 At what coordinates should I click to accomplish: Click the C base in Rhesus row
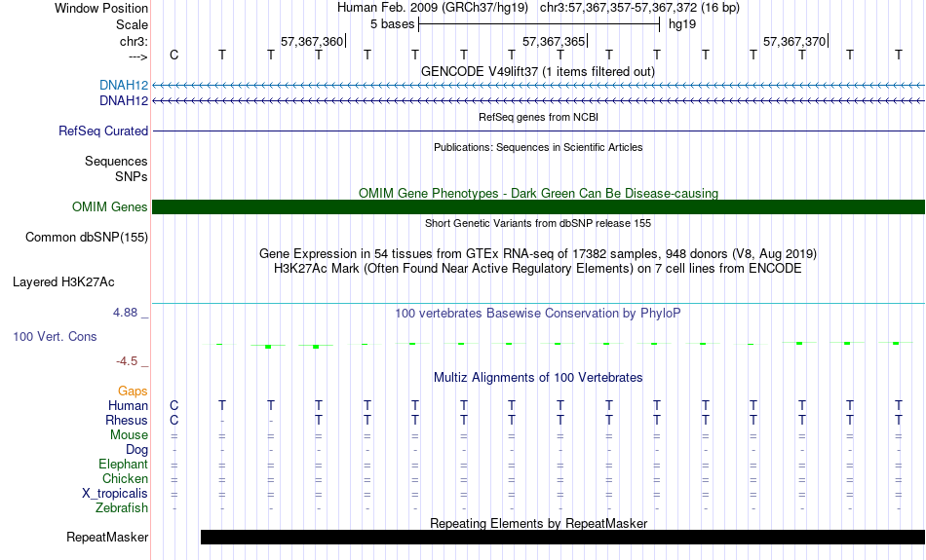pos(174,420)
